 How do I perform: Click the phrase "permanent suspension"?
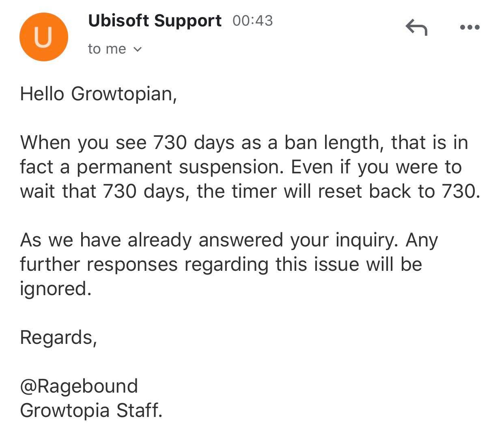click(x=180, y=167)
